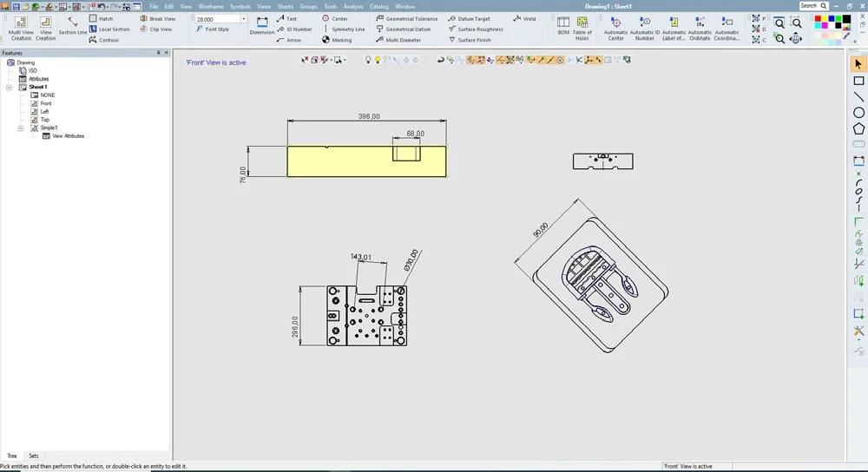Pick the circle tool in right sidebar
868x472 pixels.
click(858, 112)
